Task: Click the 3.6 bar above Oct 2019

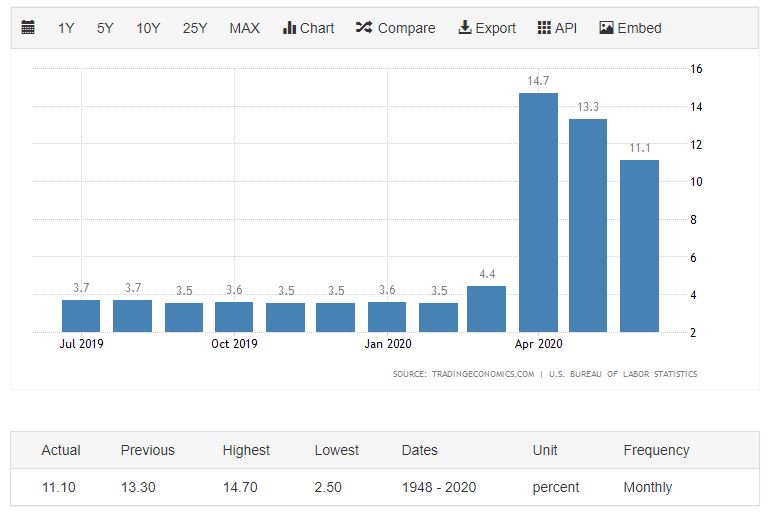Action: click(x=234, y=317)
